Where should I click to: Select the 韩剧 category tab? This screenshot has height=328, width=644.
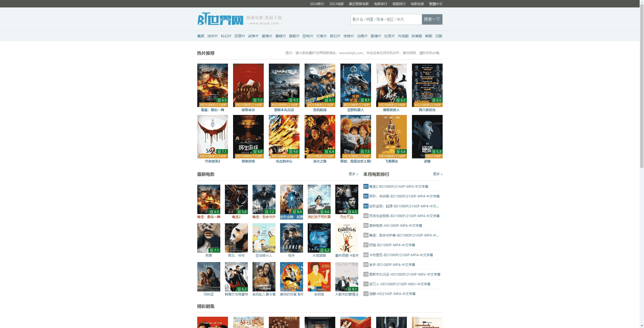tap(429, 36)
